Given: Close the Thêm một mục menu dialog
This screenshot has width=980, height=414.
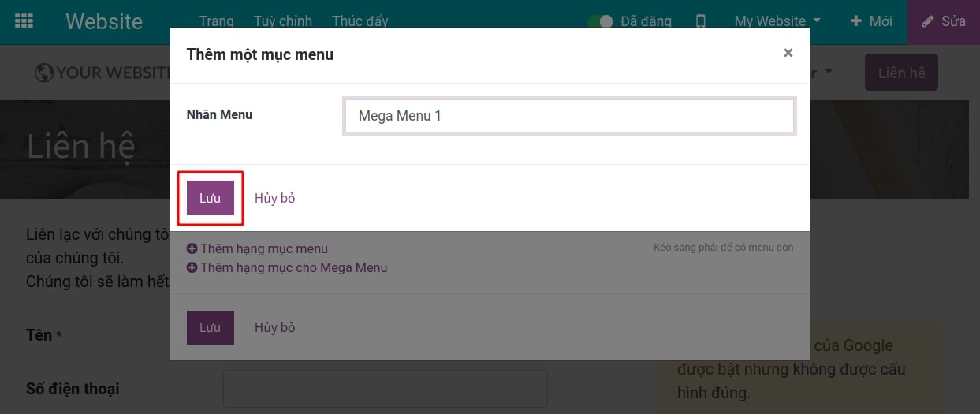Looking at the screenshot, I should pyautogui.click(x=788, y=53).
